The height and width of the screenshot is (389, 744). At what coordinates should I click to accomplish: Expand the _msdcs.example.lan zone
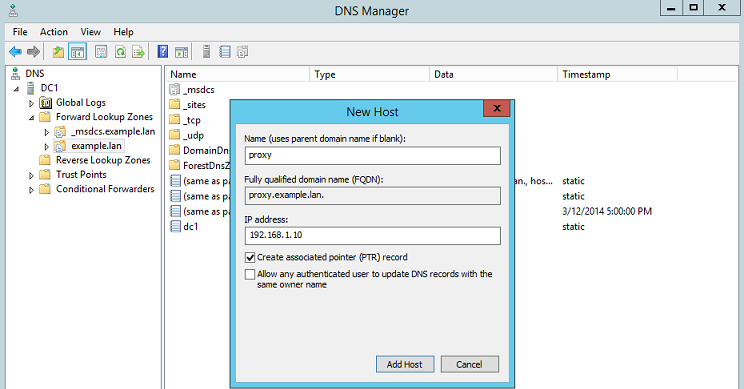click(x=46, y=132)
